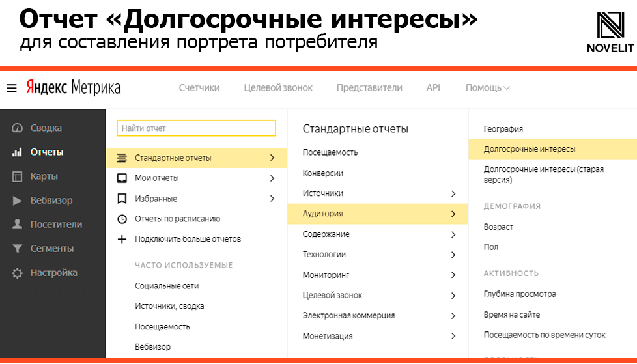Open Глубина просмотра report

tap(520, 294)
